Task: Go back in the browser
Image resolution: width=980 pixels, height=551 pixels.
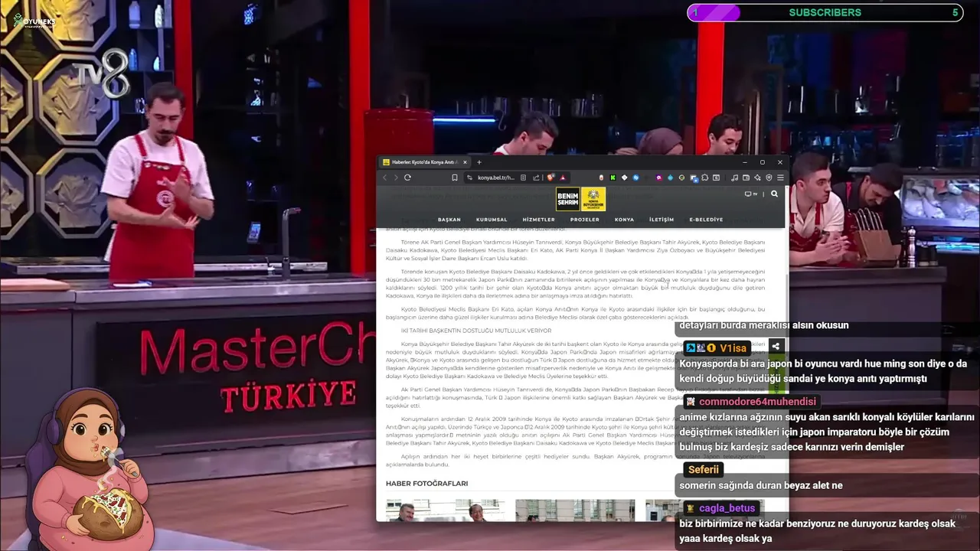Action: [x=385, y=178]
